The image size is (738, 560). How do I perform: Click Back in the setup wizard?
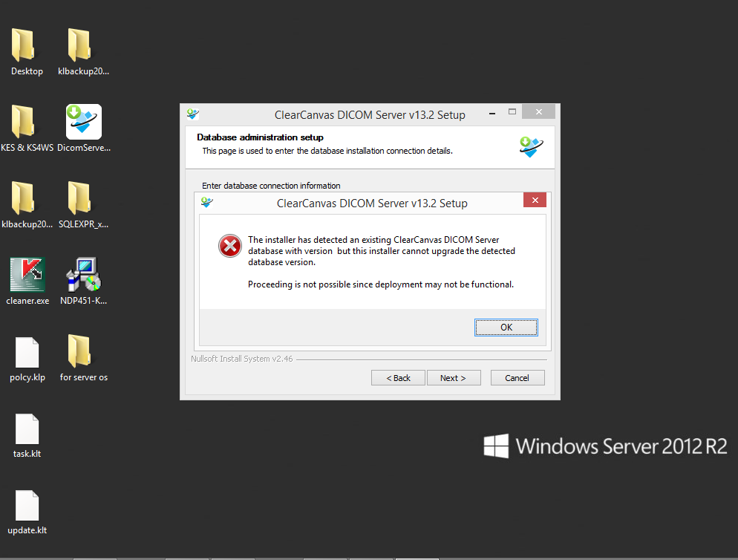tap(398, 377)
